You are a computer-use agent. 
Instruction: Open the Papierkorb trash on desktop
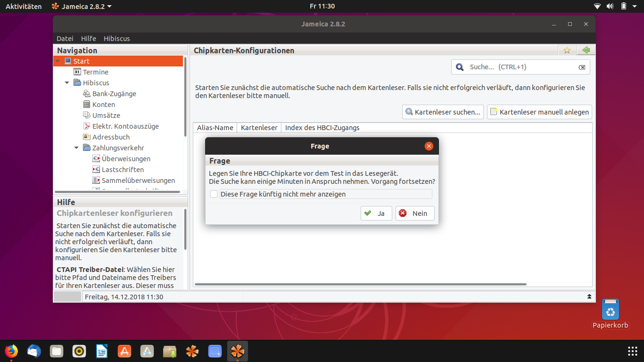[611, 313]
